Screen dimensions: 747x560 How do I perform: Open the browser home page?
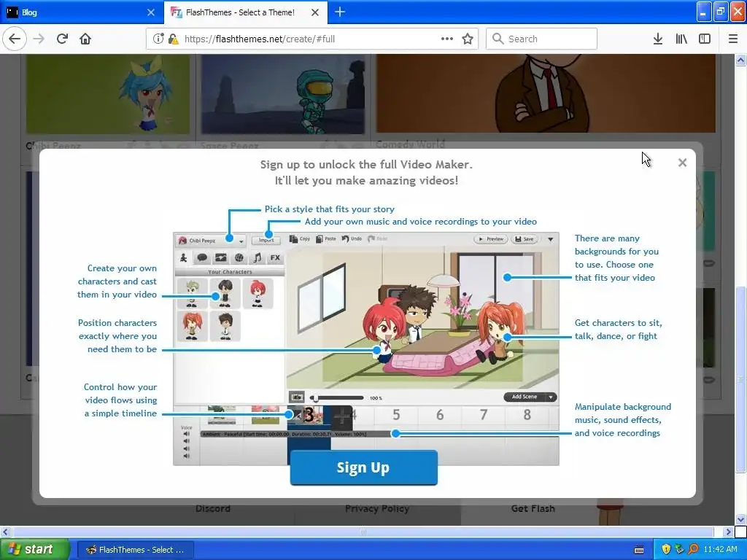[85, 39]
